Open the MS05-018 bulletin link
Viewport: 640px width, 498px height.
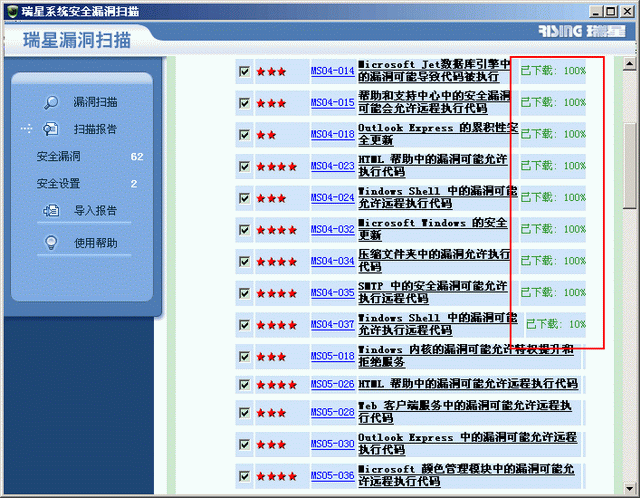(x=333, y=356)
